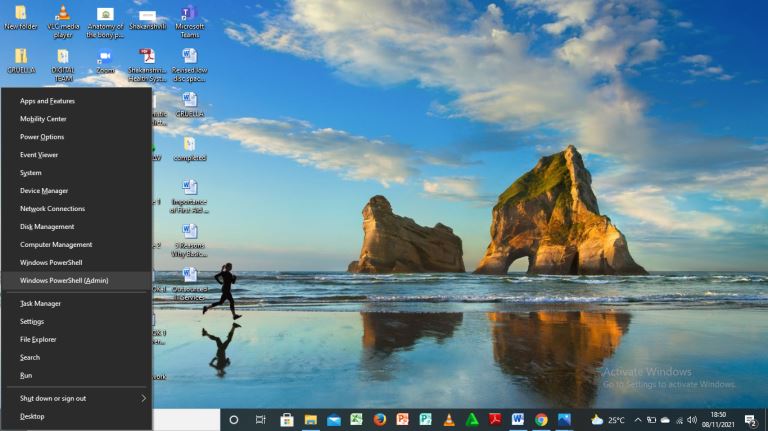Open the Mail app on the taskbar

click(x=334, y=420)
